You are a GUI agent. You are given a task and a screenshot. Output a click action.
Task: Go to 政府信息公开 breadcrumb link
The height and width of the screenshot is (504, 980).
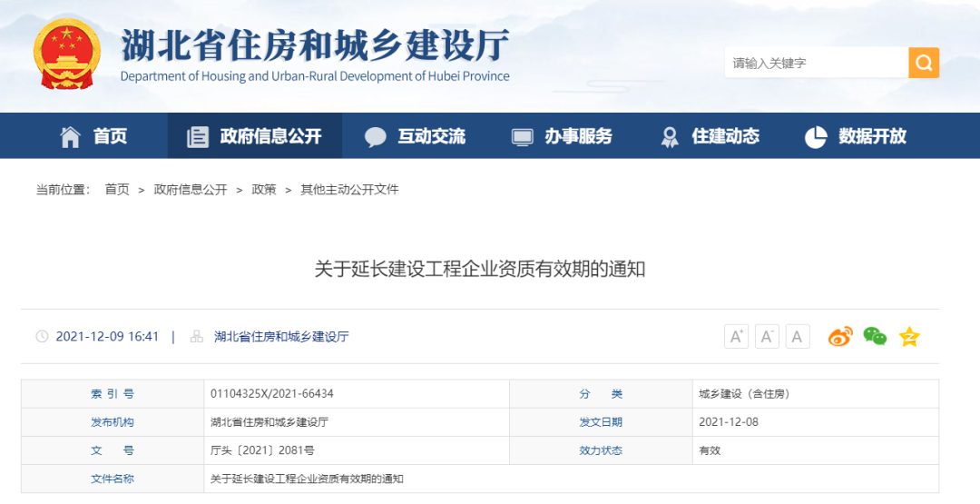pyautogui.click(x=191, y=190)
